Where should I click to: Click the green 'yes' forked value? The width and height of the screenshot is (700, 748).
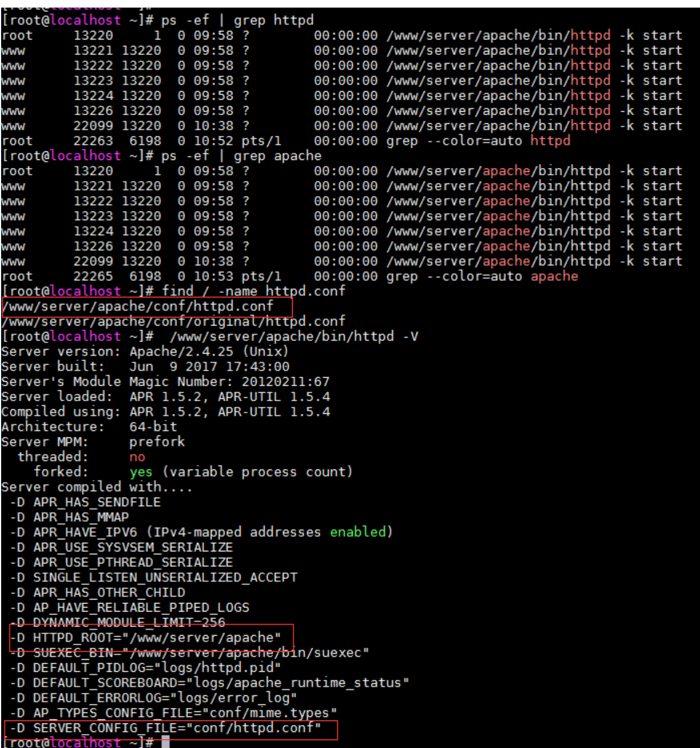click(x=141, y=472)
